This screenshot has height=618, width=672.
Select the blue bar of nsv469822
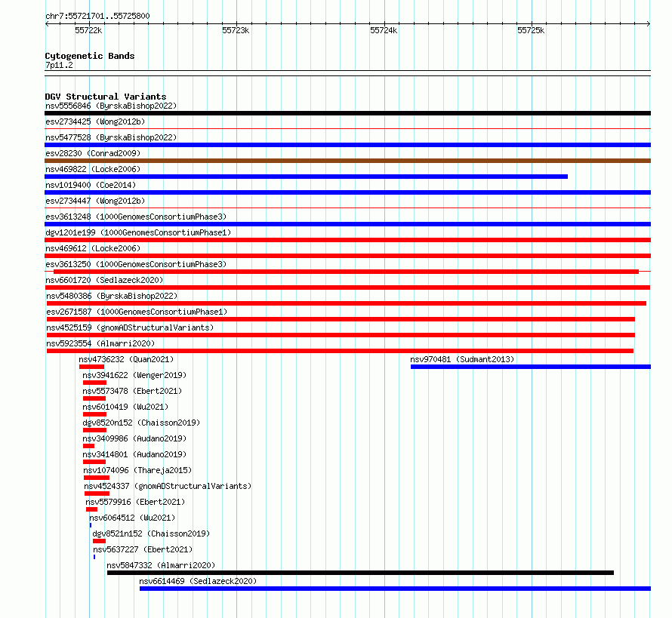tap(306, 177)
